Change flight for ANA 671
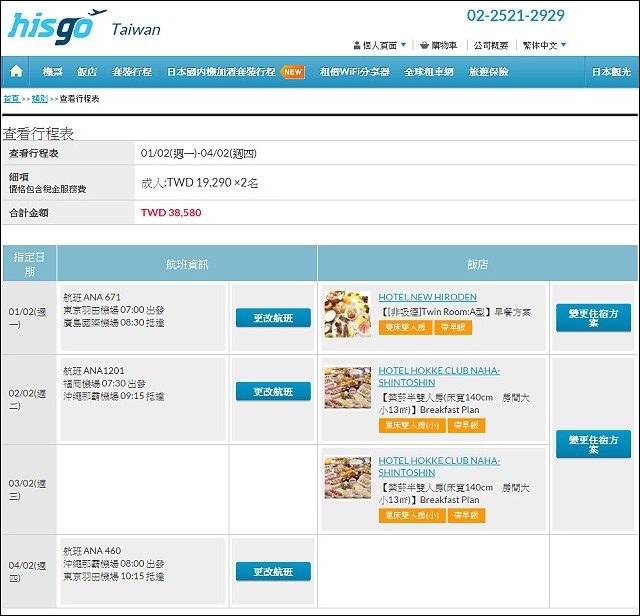This screenshot has width=640, height=616. coord(273,318)
